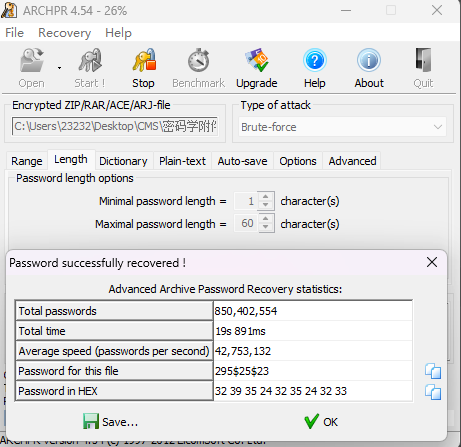Click the Stop recovery toolbar icon
The width and height of the screenshot is (461, 447).
pyautogui.click(x=144, y=60)
